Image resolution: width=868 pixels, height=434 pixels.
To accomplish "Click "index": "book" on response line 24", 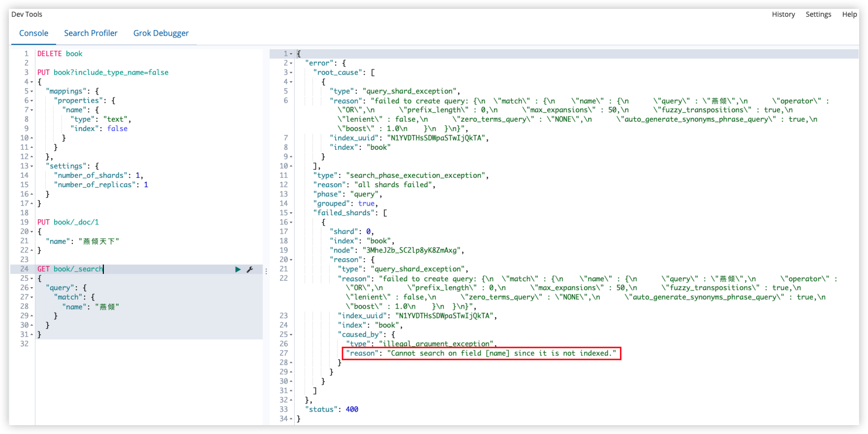I will 371,325.
